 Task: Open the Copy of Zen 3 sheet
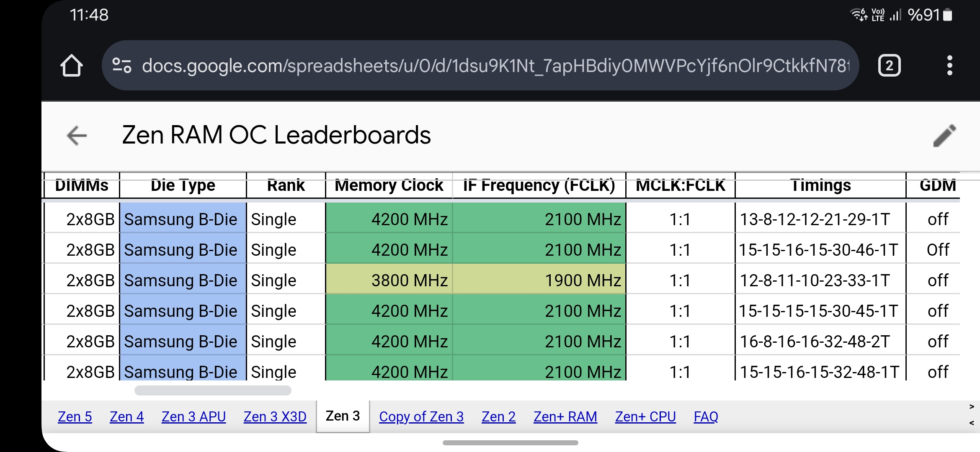click(421, 417)
